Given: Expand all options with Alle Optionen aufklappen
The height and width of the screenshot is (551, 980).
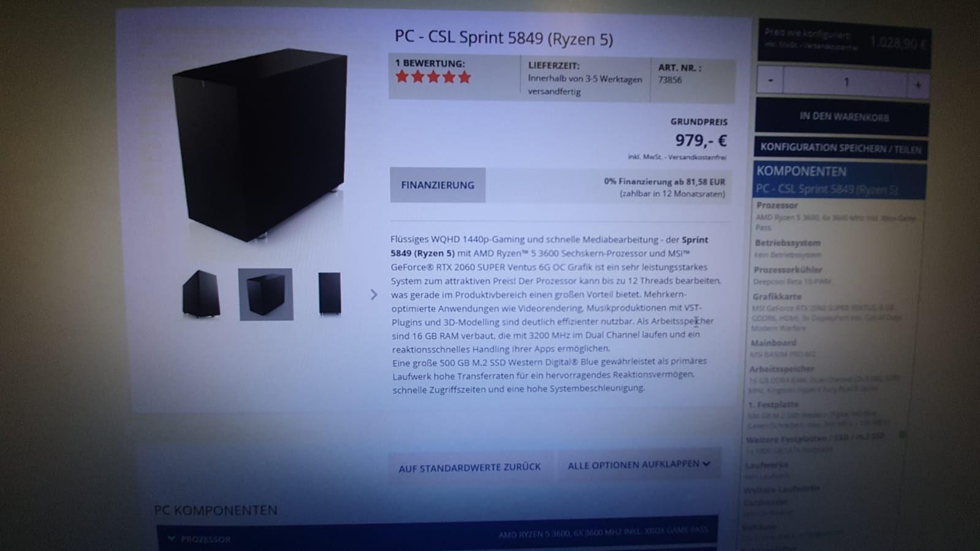Looking at the screenshot, I should click(x=639, y=465).
